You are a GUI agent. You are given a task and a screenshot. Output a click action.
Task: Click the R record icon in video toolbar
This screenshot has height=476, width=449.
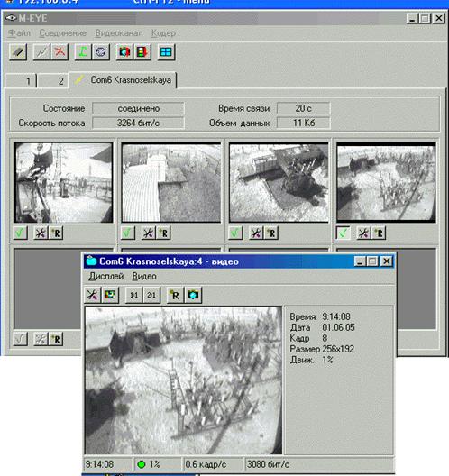(x=175, y=295)
